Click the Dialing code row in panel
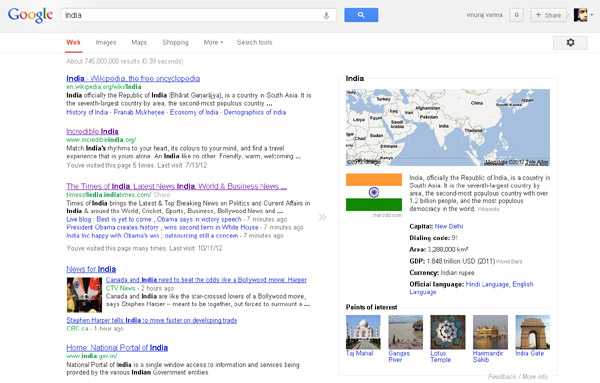The image size is (600, 383). pos(434,238)
